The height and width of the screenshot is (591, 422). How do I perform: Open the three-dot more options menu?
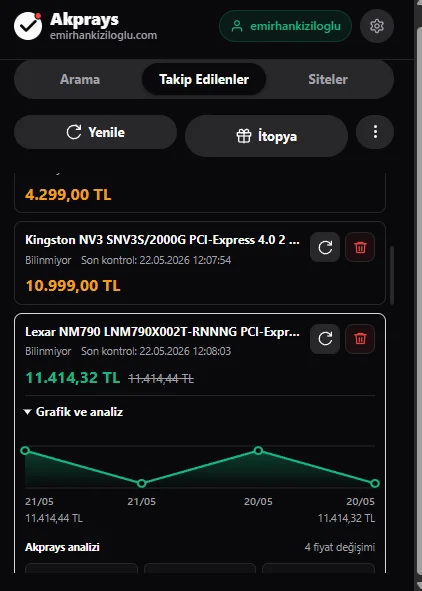[x=375, y=132]
